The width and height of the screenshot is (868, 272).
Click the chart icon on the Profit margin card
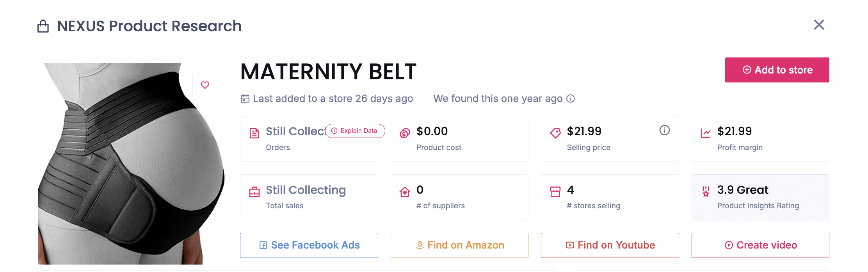(x=706, y=132)
